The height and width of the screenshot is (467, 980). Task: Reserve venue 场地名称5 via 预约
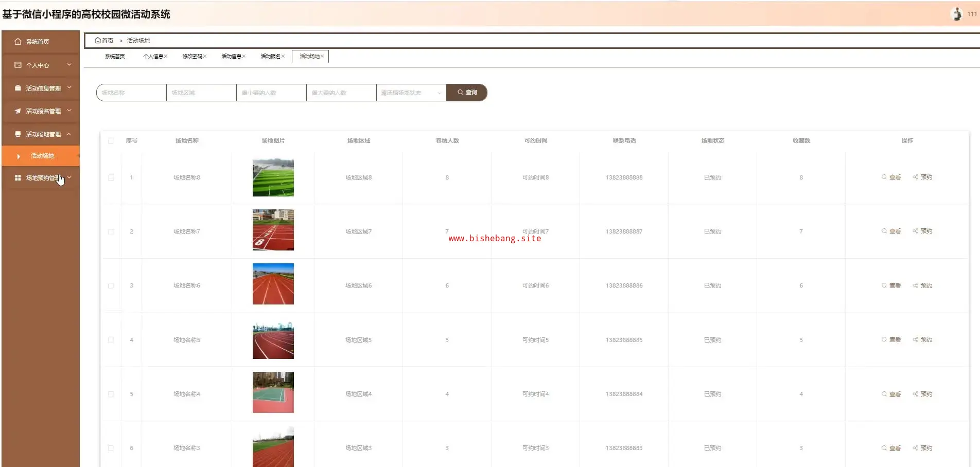923,339
